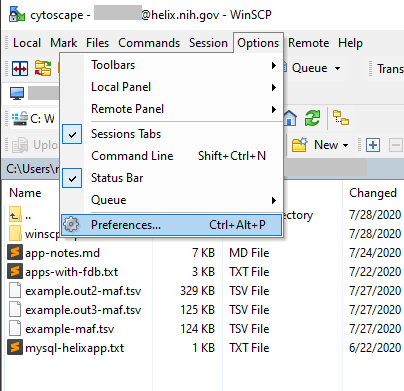404x391 pixels.
Task: Toggle the Sessions Tabs checkmark
Action: coord(72,134)
